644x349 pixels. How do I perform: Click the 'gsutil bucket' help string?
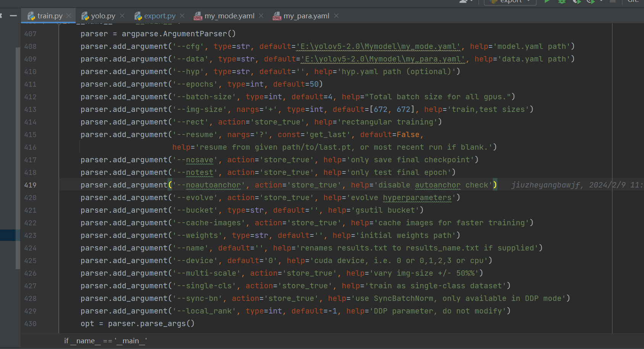tap(384, 210)
